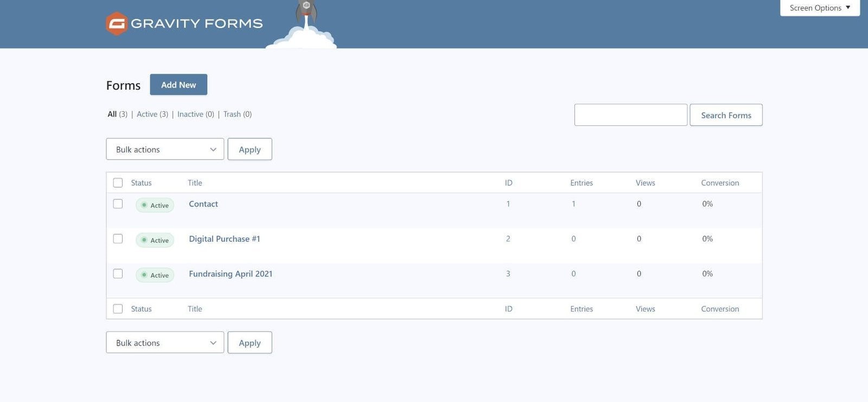868x402 pixels.
Task: Select the Digital Purchase #1 checkbox
Action: pos(118,239)
